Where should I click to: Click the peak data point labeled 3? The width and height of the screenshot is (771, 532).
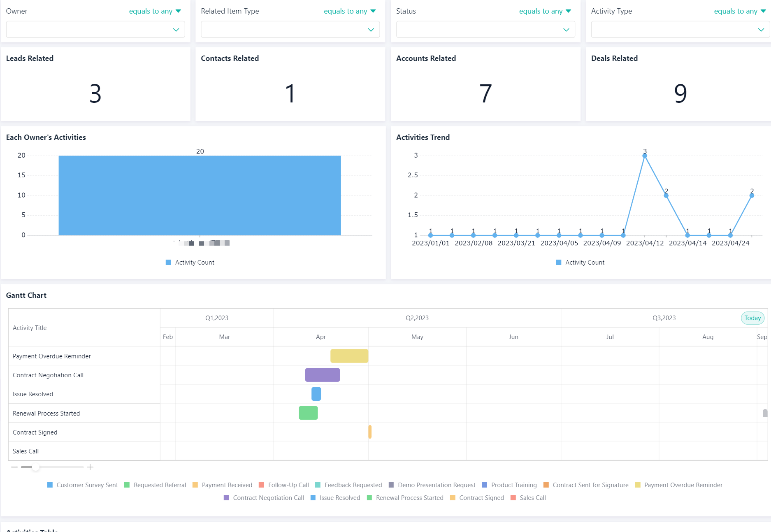[x=645, y=156]
